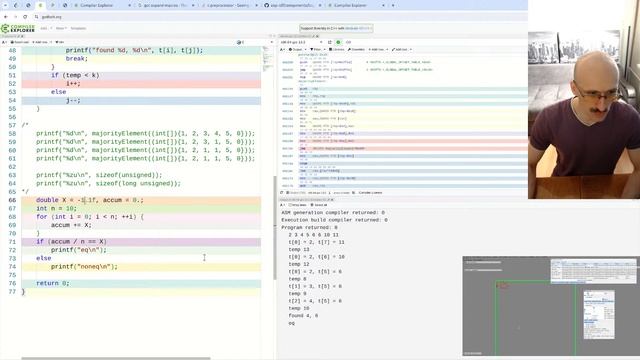Click line number 66 in the editor gutter
Viewport: 640px width, 360px height.
[12, 200]
